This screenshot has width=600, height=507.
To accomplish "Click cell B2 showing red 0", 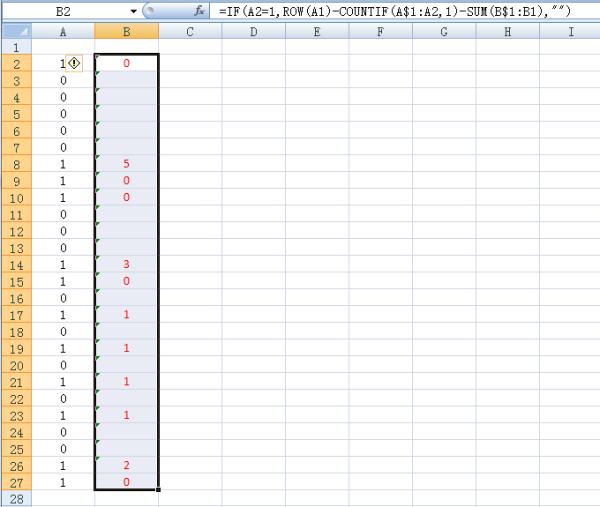I will (x=127, y=63).
